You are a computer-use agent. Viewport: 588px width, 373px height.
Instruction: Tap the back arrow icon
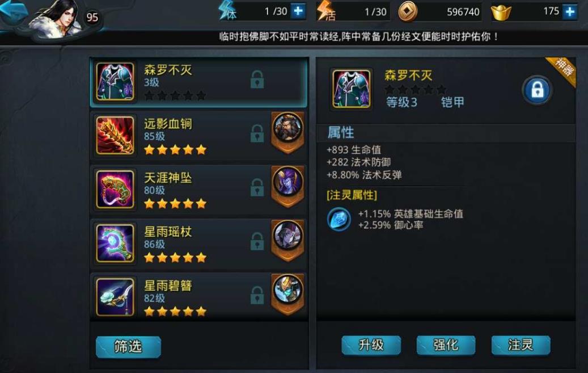(12, 11)
